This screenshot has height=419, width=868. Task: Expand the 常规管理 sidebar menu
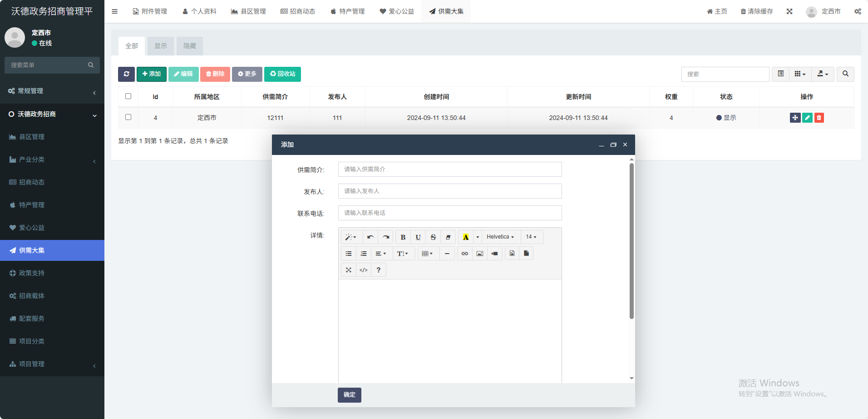click(x=52, y=91)
